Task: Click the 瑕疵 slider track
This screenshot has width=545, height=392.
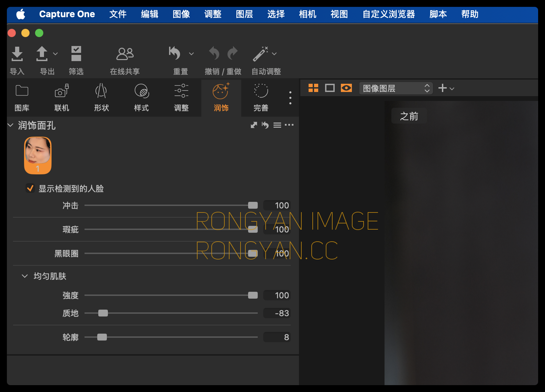Action: coord(171,229)
